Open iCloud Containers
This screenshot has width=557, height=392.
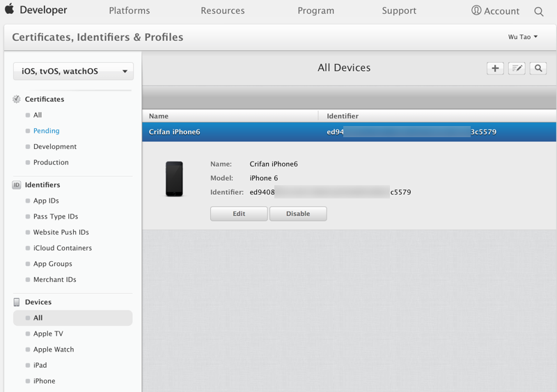63,248
